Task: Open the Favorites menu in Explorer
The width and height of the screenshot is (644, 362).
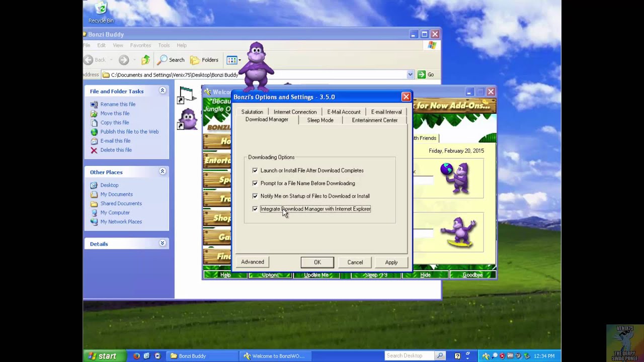Action: [140, 45]
